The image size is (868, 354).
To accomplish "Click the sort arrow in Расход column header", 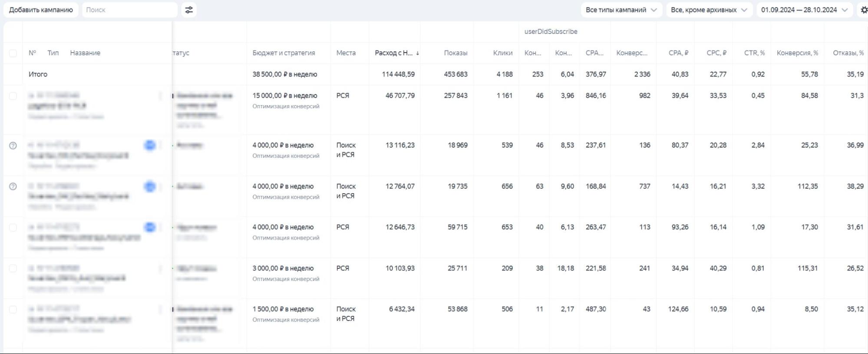I will 417,53.
